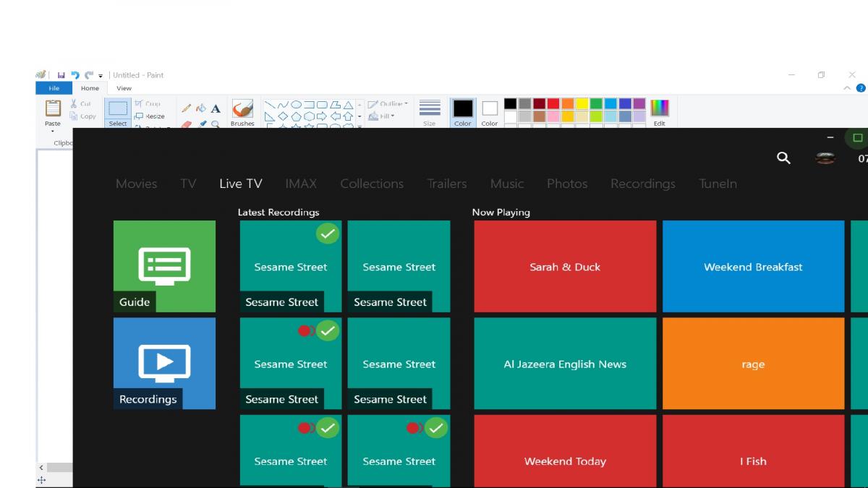Choose the Right triangle shape
The width and height of the screenshot is (868, 488).
click(270, 116)
